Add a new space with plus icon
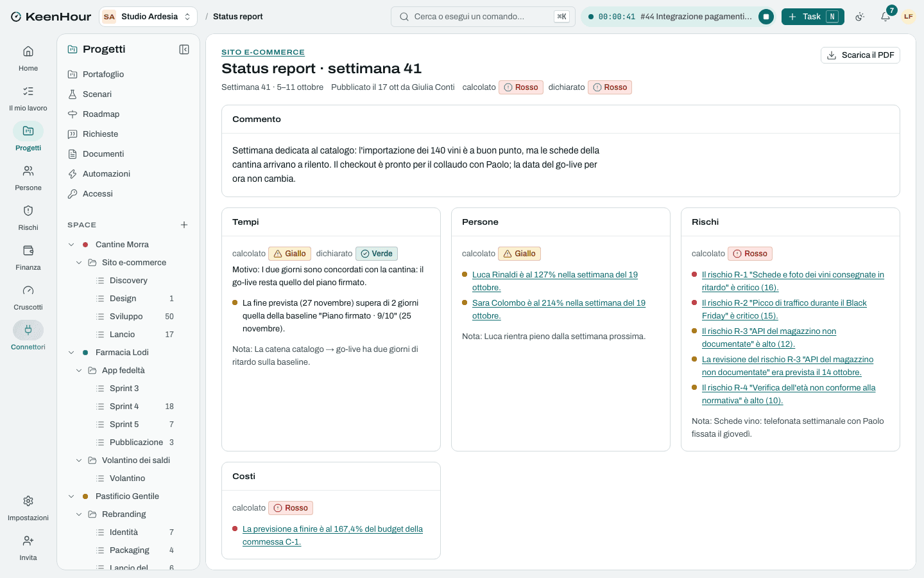Viewport: 924px width, 578px height. tap(184, 225)
